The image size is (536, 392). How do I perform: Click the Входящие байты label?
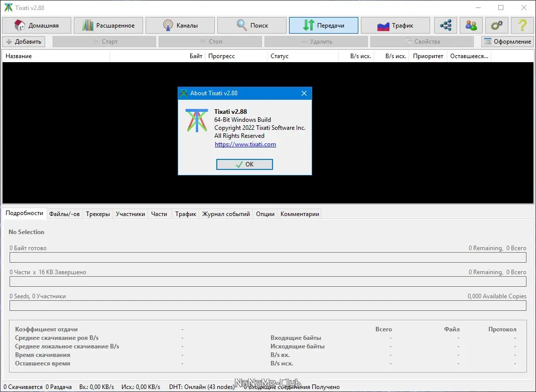296,338
